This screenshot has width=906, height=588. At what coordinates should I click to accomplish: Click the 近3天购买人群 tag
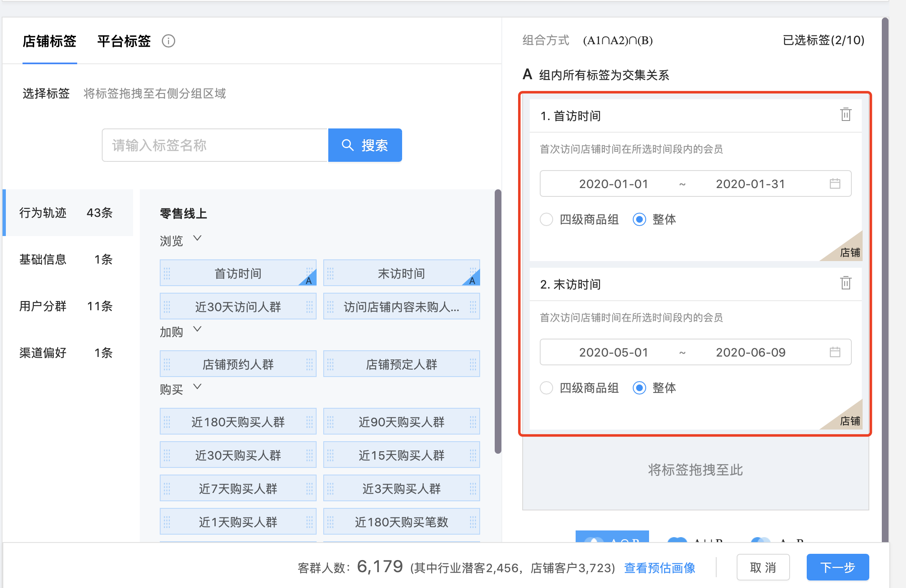point(402,488)
